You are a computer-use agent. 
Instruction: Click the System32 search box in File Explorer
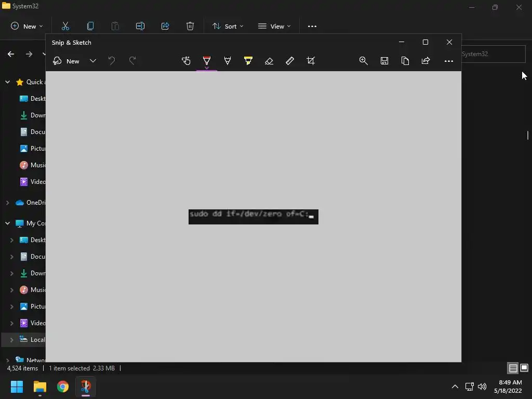(x=494, y=54)
